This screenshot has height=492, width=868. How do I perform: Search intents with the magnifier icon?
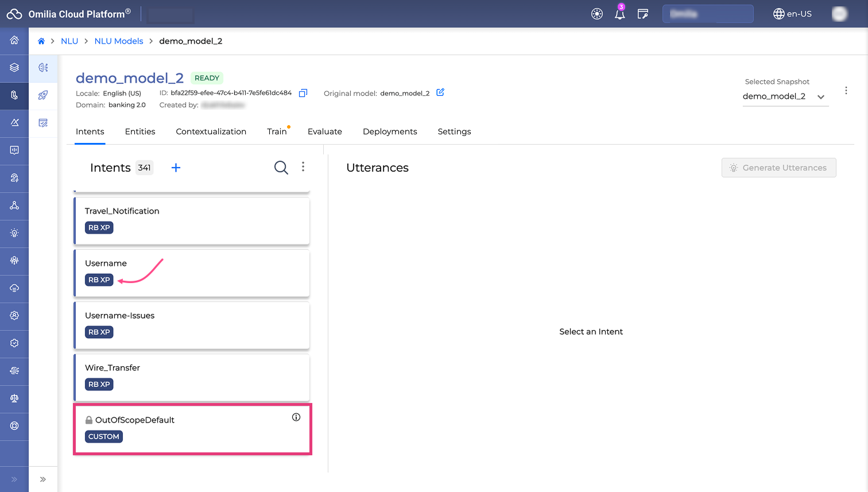pos(281,168)
